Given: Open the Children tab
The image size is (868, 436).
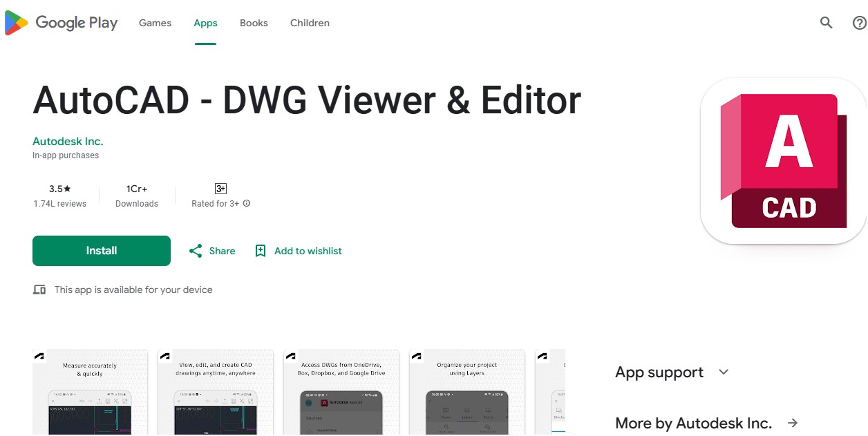Looking at the screenshot, I should coord(310,23).
